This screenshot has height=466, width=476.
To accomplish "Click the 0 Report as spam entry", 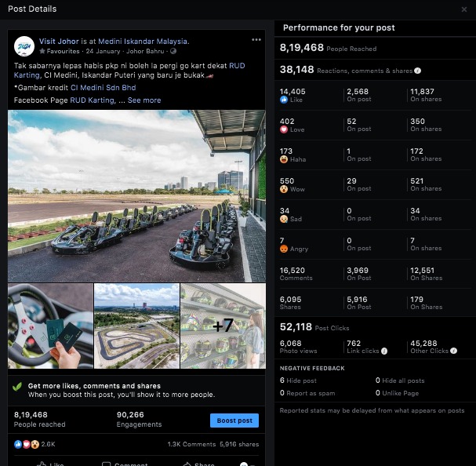I will (307, 393).
